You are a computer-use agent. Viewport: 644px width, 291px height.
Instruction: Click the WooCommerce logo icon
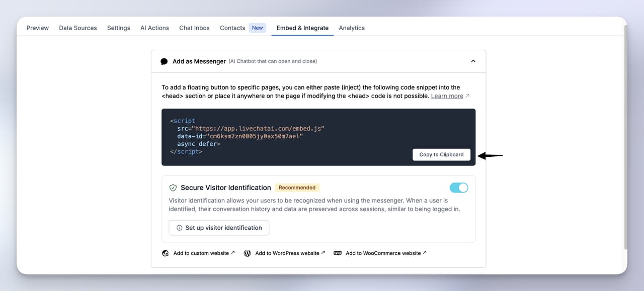[338, 253]
